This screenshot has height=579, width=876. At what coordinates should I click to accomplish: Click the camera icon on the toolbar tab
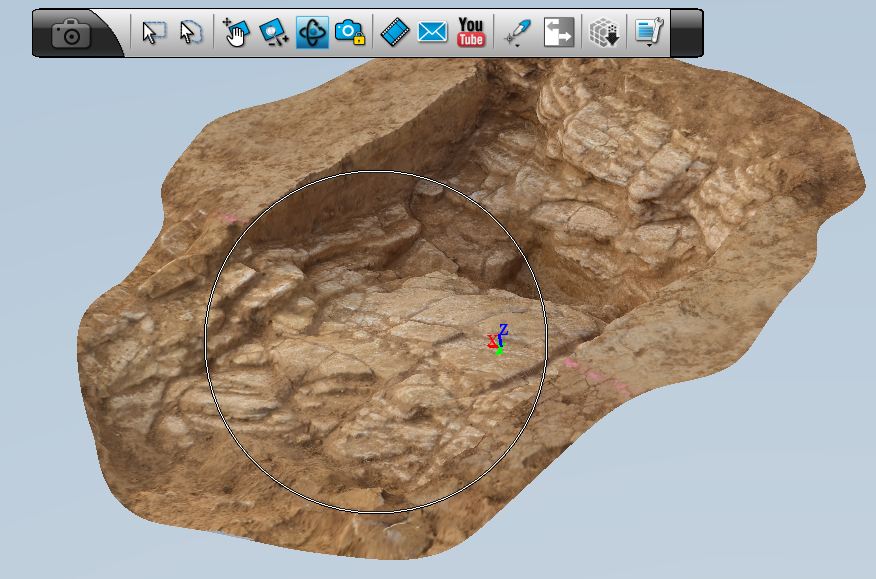point(71,34)
